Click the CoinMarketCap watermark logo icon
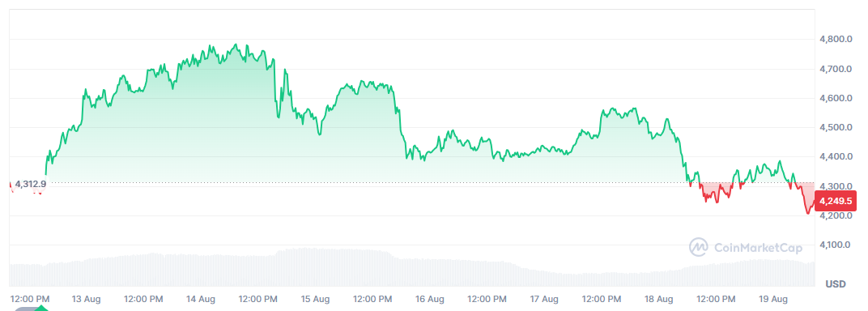Screen dimensions: 868x311 point(699,247)
